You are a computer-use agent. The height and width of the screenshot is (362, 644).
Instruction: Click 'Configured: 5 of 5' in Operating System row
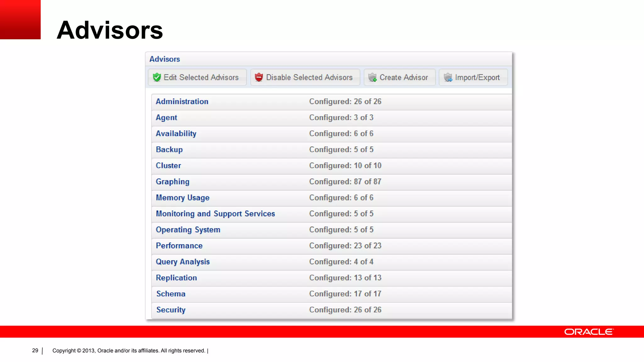(x=341, y=230)
